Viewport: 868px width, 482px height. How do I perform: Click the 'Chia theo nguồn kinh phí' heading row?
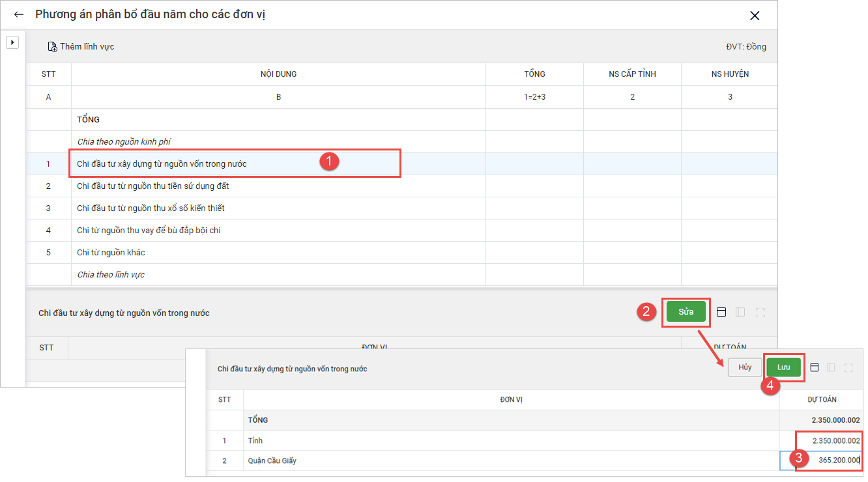(401, 142)
